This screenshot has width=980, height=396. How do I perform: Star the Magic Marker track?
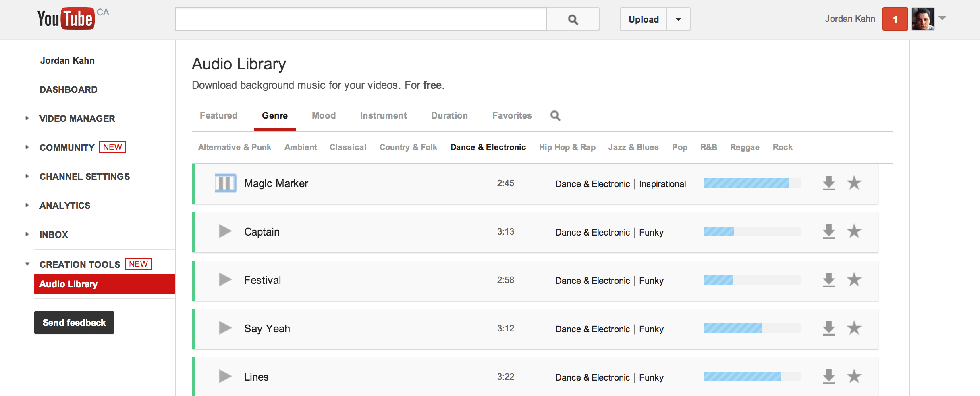855,183
